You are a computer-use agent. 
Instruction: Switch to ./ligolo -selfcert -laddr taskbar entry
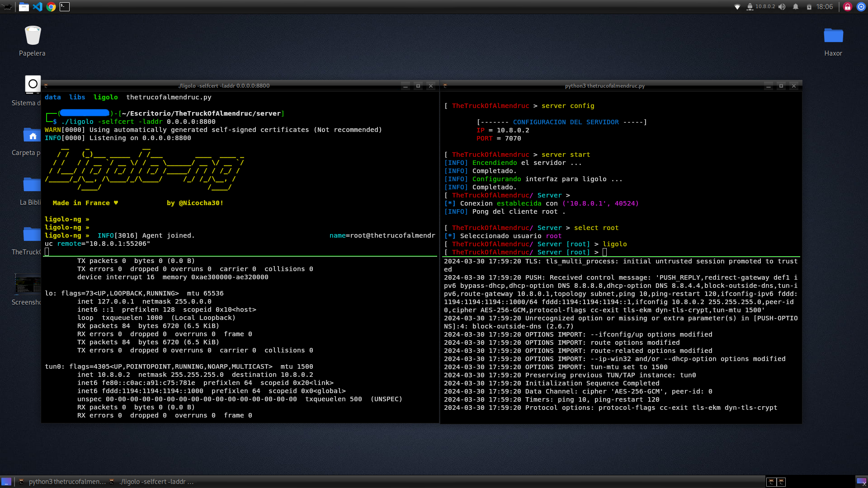pos(151,482)
